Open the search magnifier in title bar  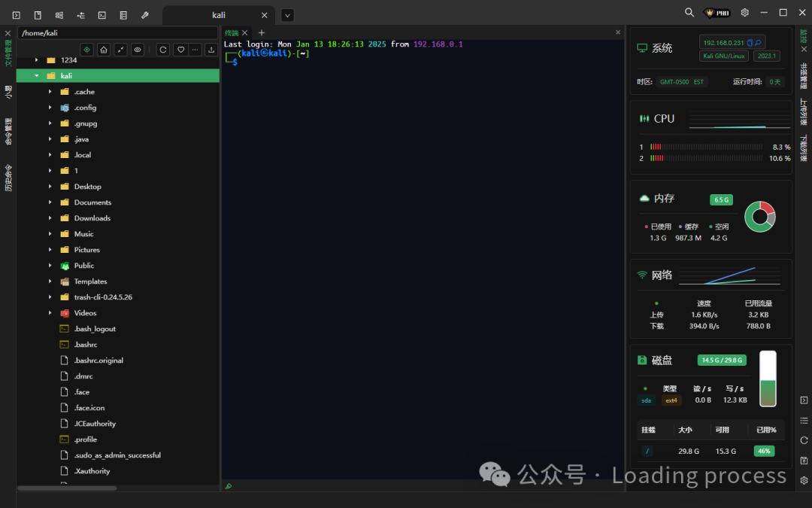coord(689,13)
